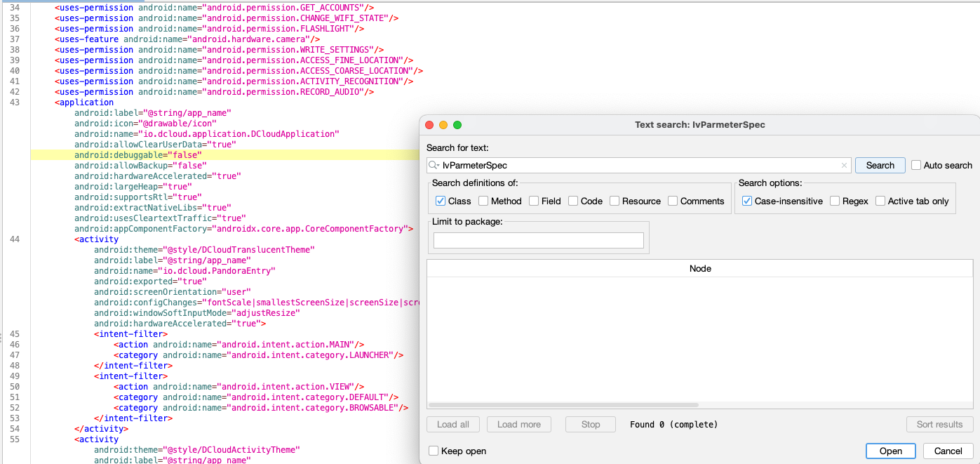980x464 pixels.
Task: Check the Comments option
Action: click(x=673, y=201)
